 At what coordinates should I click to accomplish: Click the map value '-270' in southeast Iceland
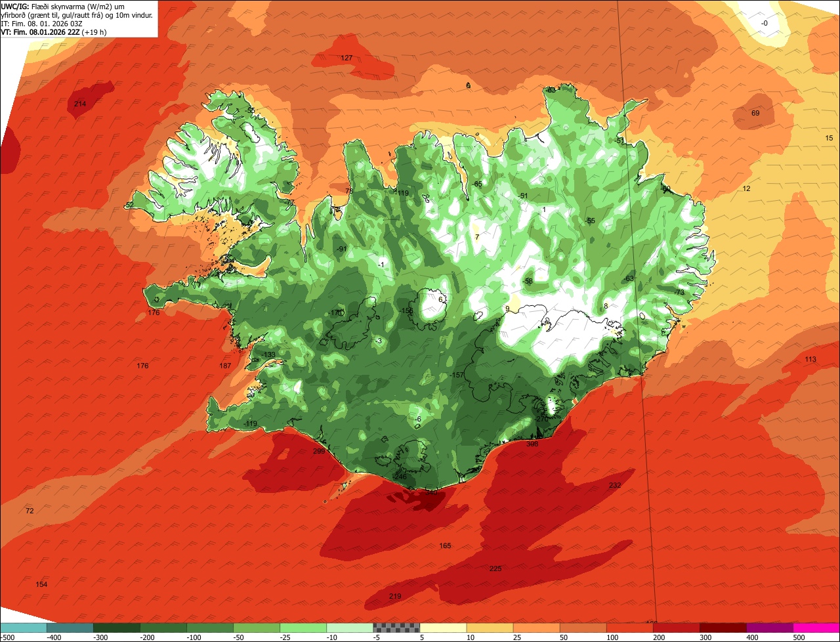[541, 419]
